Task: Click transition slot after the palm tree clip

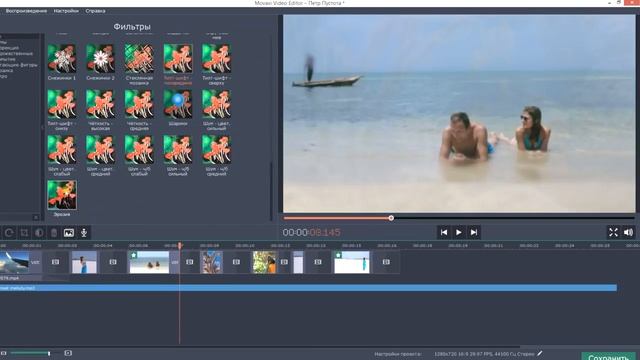Action: pyautogui.click(x=236, y=262)
